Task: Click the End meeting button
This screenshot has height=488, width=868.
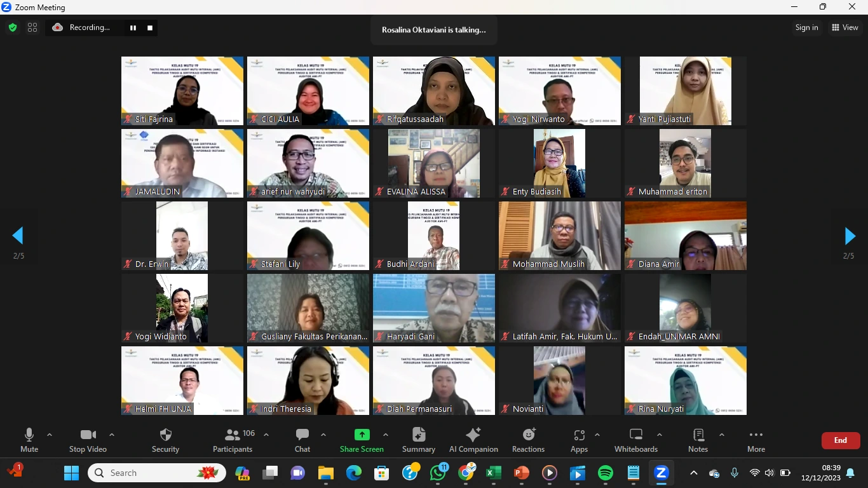Action: [x=840, y=440]
